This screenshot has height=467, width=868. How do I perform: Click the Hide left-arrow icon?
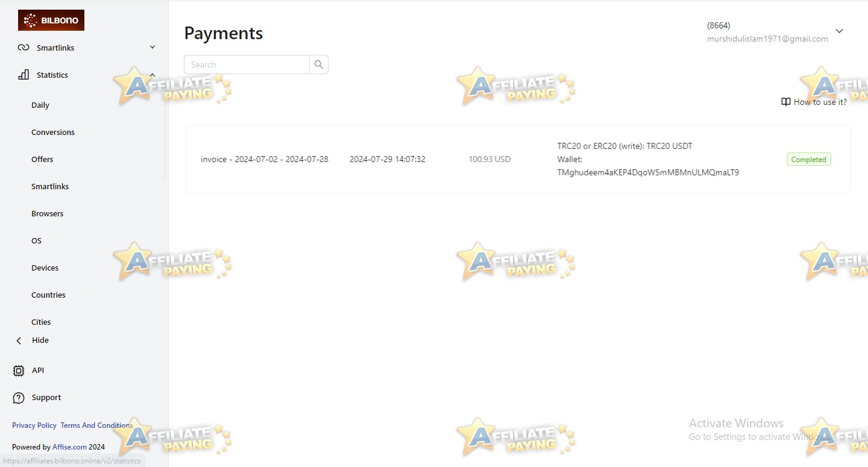pyautogui.click(x=19, y=340)
